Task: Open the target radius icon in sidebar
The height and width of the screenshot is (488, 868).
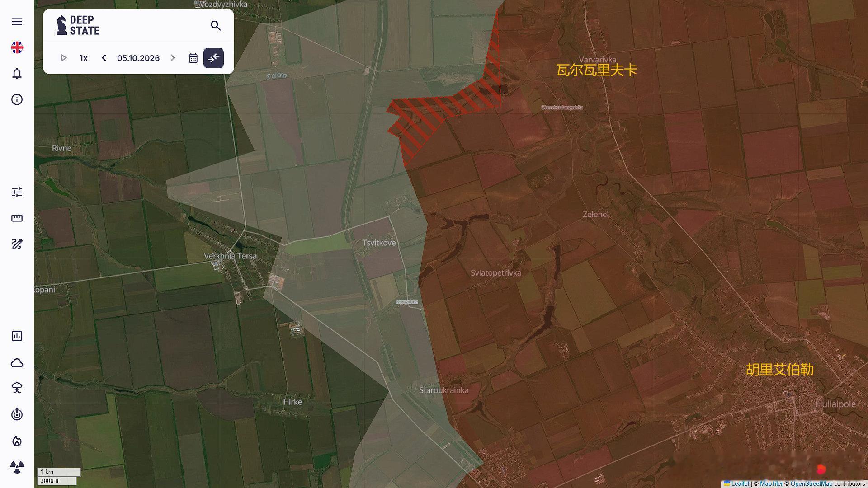Action: [x=17, y=414]
